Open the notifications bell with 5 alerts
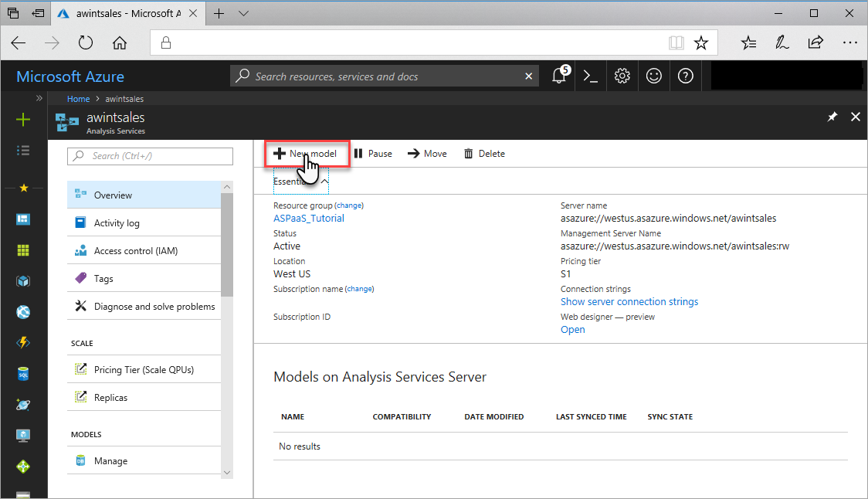 point(558,76)
